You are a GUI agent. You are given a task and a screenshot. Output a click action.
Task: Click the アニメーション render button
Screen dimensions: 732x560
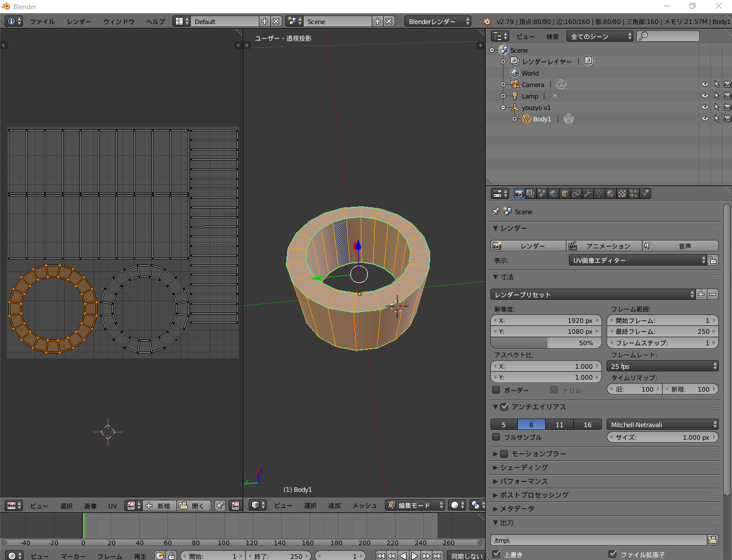click(x=603, y=246)
